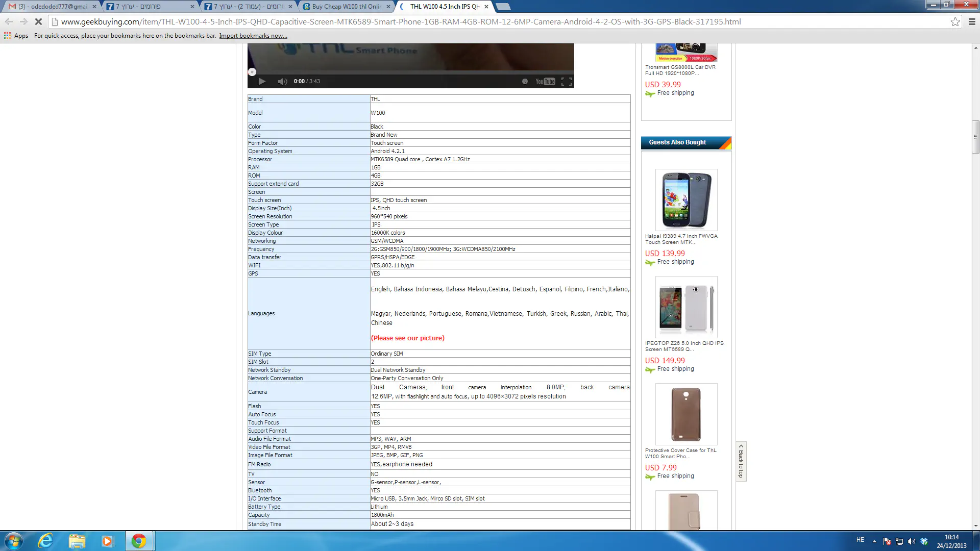The height and width of the screenshot is (551, 980).
Task: Open the Apps shortcut in bookmarks bar
Action: point(16,36)
